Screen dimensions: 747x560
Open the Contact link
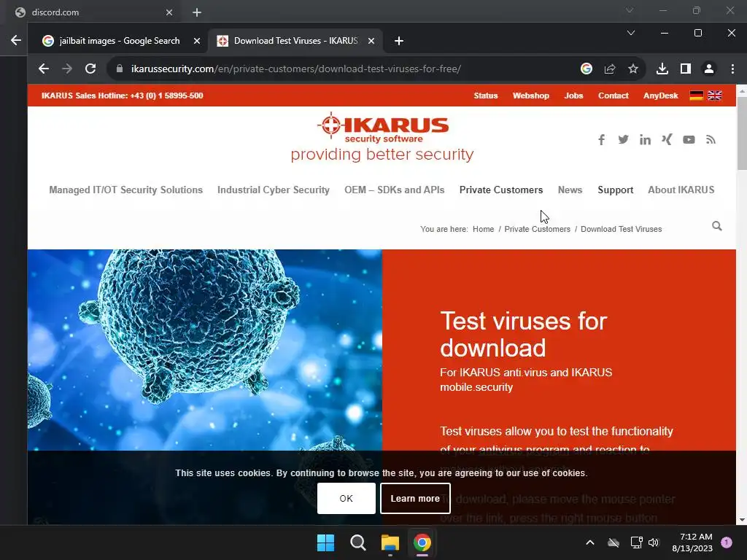click(x=613, y=96)
